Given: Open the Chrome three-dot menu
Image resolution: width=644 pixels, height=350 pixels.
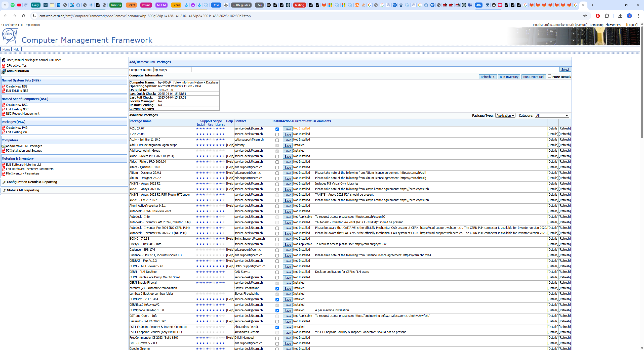Looking at the screenshot, I should tap(638, 16).
